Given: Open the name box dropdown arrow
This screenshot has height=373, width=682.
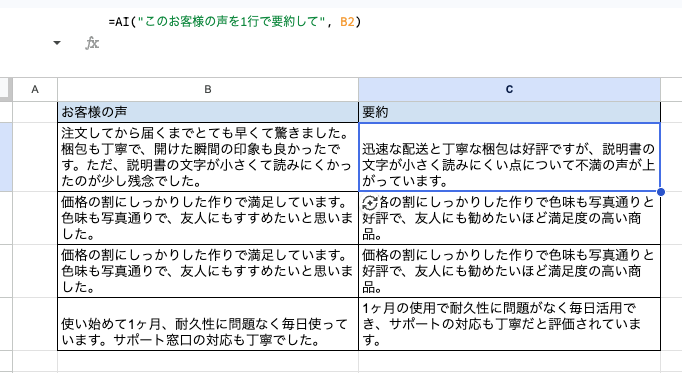Looking at the screenshot, I should 57,43.
